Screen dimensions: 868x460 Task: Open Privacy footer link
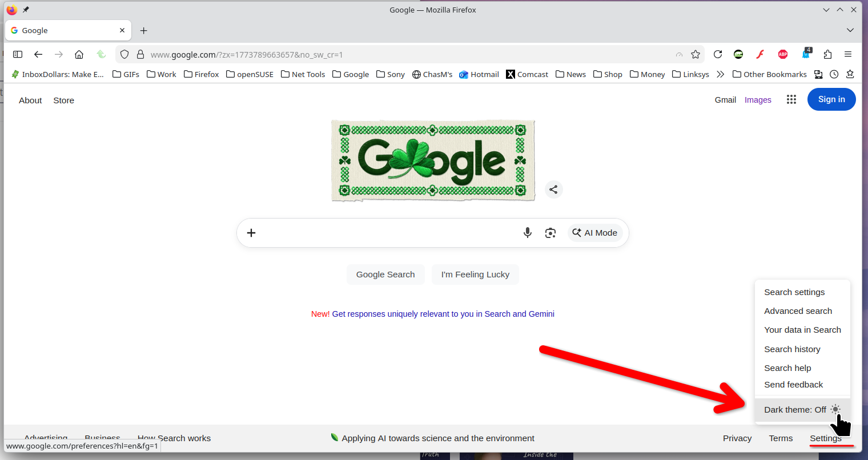pyautogui.click(x=737, y=438)
